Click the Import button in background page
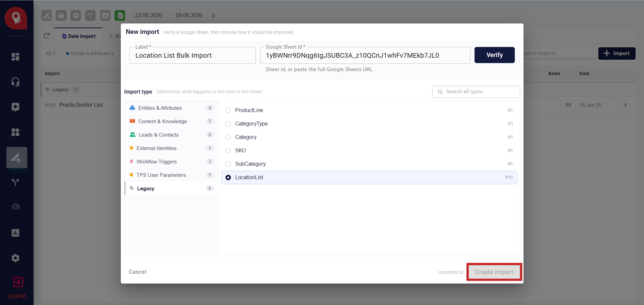 coord(617,53)
